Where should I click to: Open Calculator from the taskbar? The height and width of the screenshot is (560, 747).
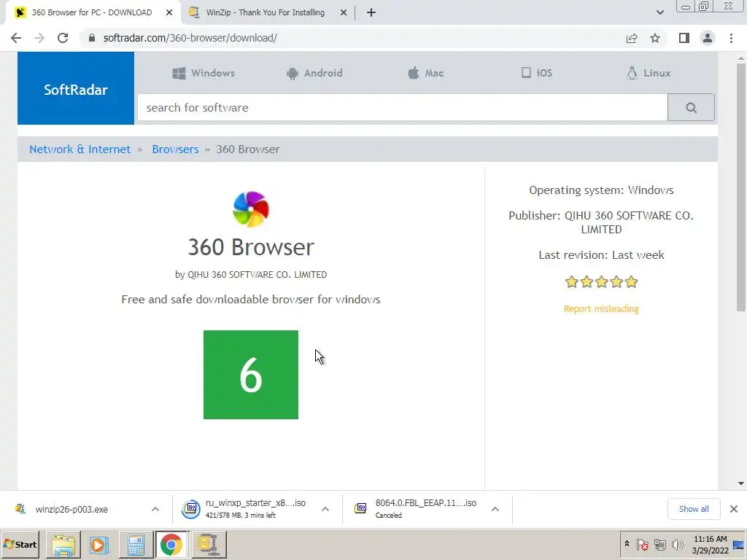135,545
